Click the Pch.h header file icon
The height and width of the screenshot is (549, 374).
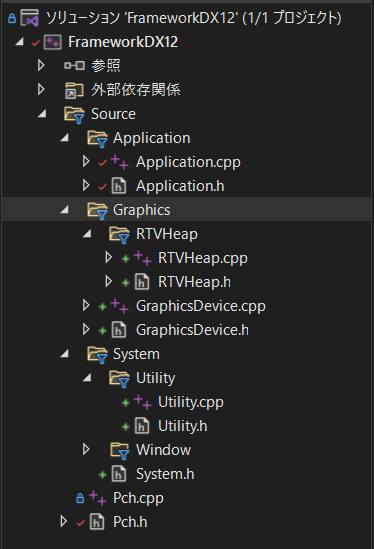tap(97, 522)
